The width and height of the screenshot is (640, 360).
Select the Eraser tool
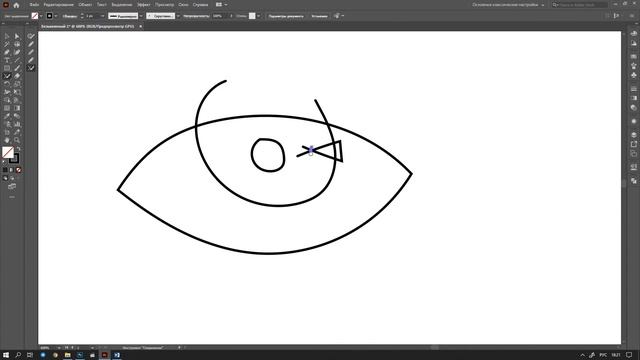pyautogui.click(x=17, y=76)
